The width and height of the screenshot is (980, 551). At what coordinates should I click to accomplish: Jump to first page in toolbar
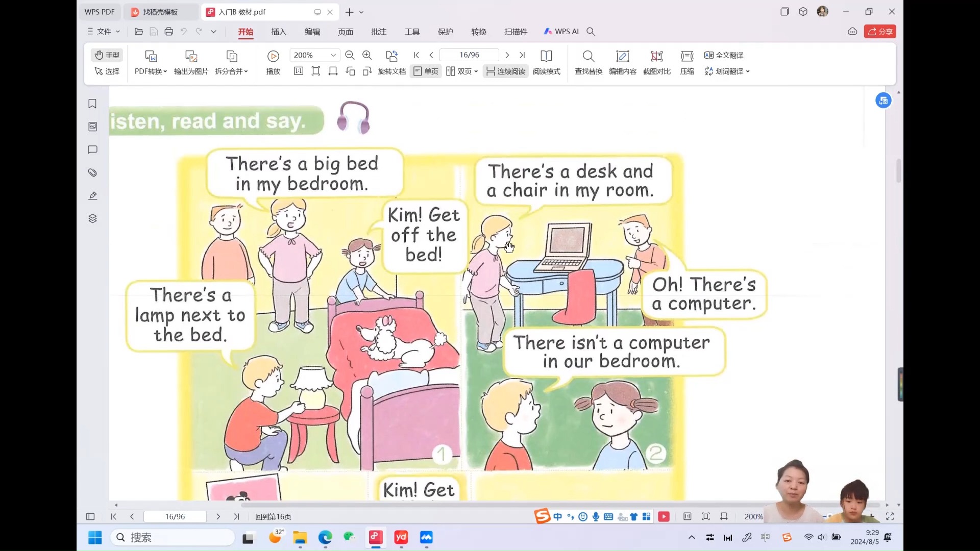click(416, 55)
